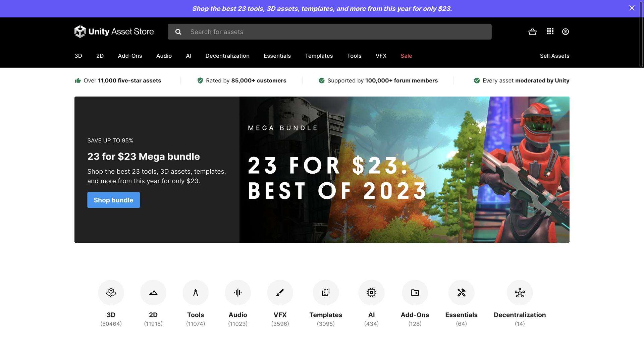
Task: Open the account profile icon
Action: click(565, 32)
